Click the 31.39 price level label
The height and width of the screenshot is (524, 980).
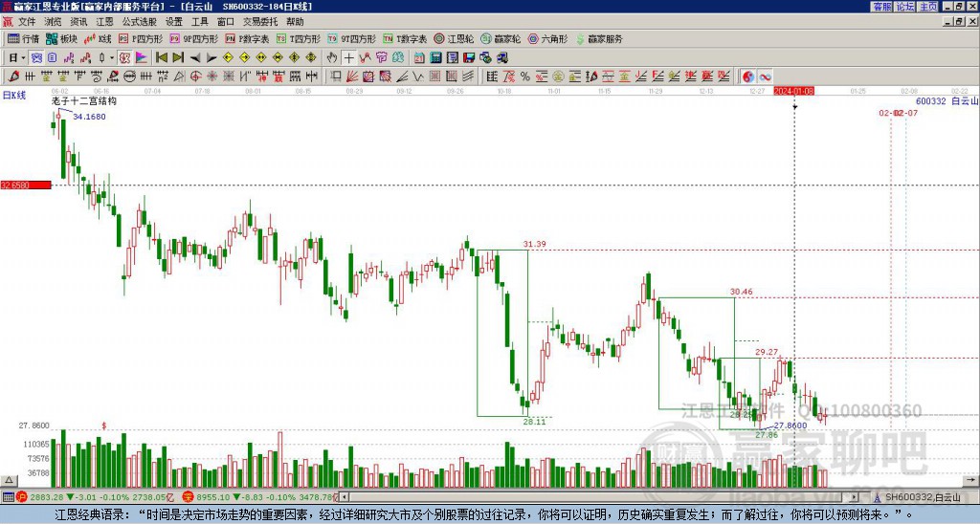[x=534, y=244]
